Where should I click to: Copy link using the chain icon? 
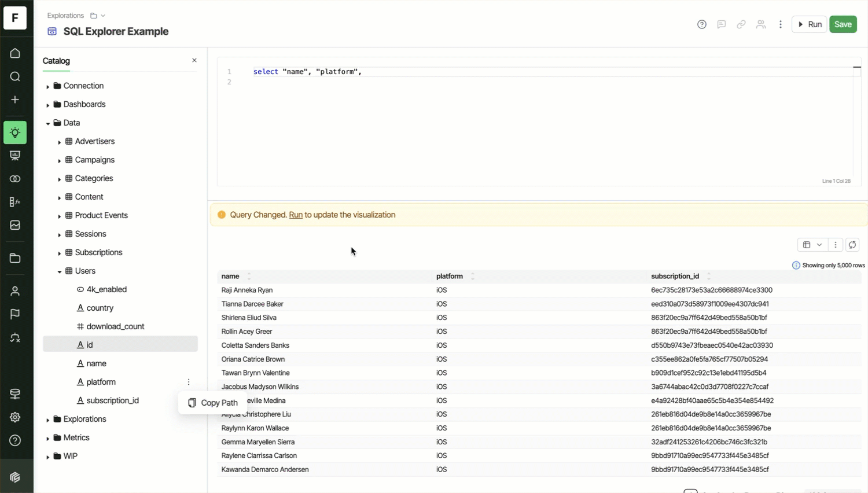[x=741, y=24]
